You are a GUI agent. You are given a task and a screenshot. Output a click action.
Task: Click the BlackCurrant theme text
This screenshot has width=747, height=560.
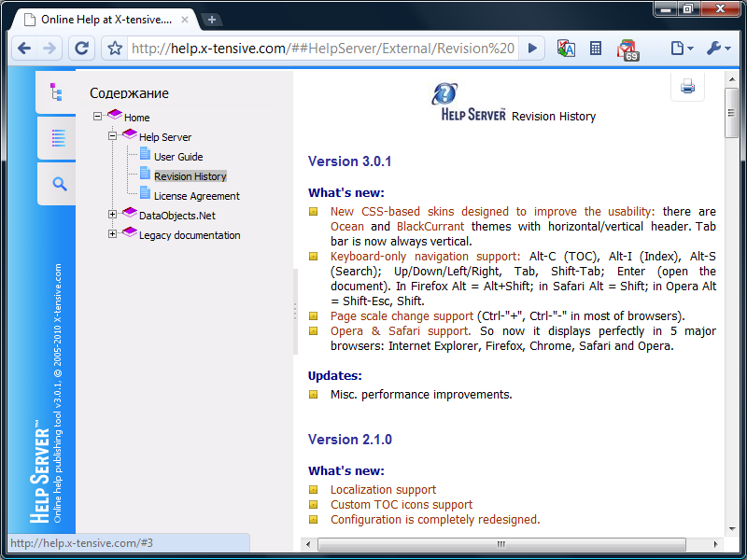430,226
